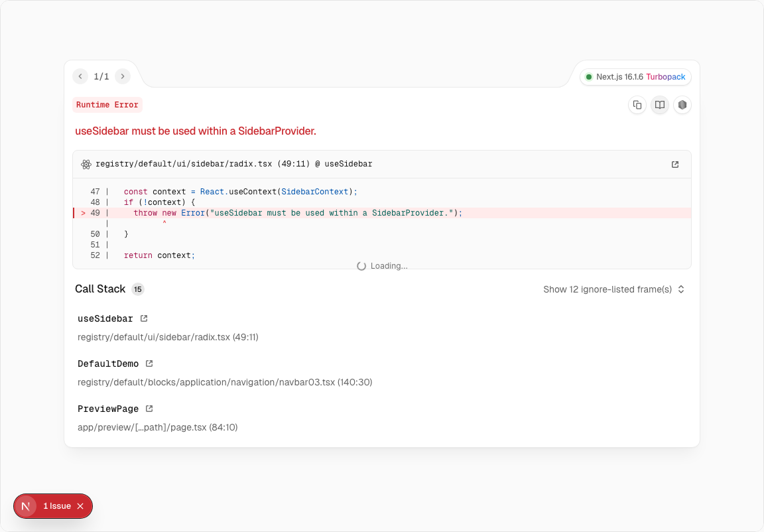Select the DefaultDemo call stack frame
The image size is (764, 532).
coord(108,364)
